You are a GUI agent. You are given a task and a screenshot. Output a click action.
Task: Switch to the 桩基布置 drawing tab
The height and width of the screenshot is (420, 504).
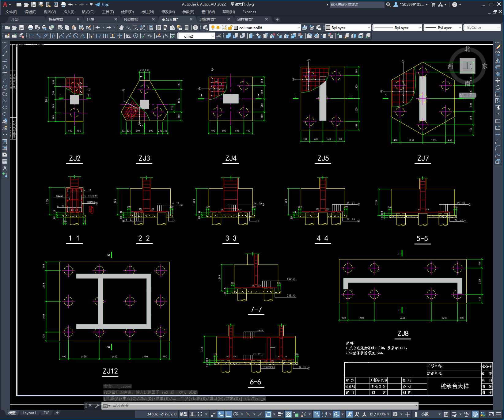56,19
